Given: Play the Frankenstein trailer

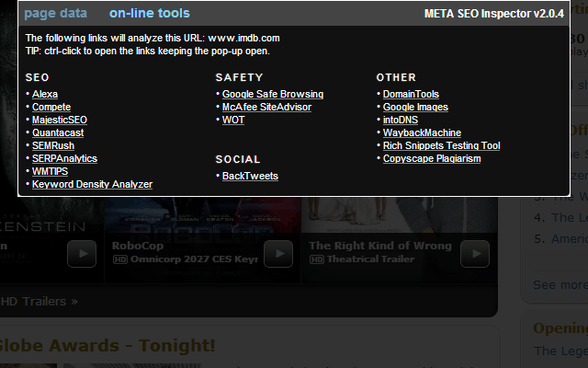Looking at the screenshot, I should click(82, 254).
